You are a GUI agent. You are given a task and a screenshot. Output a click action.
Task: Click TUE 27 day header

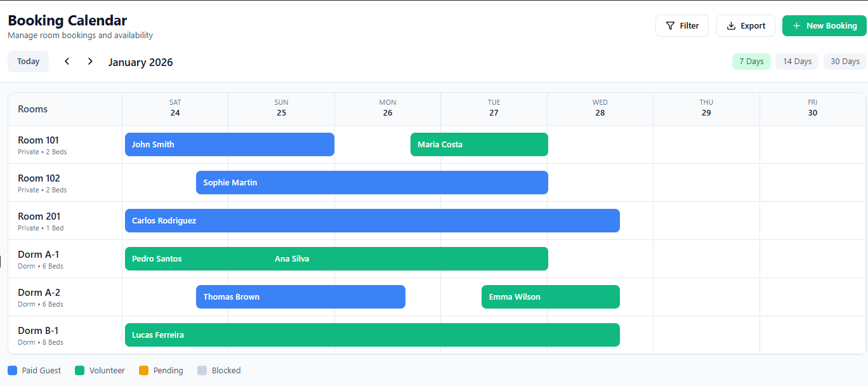point(494,108)
